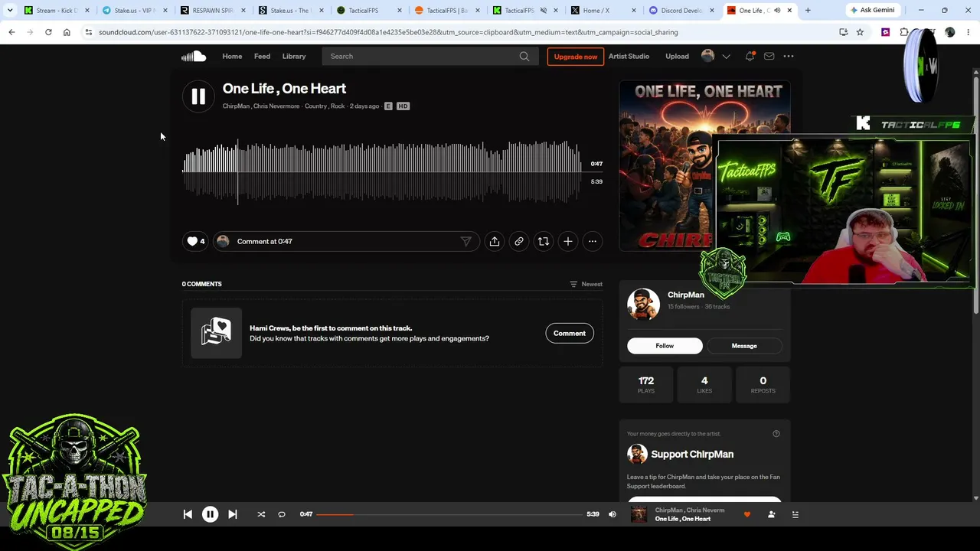Viewport: 980px width, 551px height.
Task: Go back with the browser back arrow
Action: coord(11,32)
